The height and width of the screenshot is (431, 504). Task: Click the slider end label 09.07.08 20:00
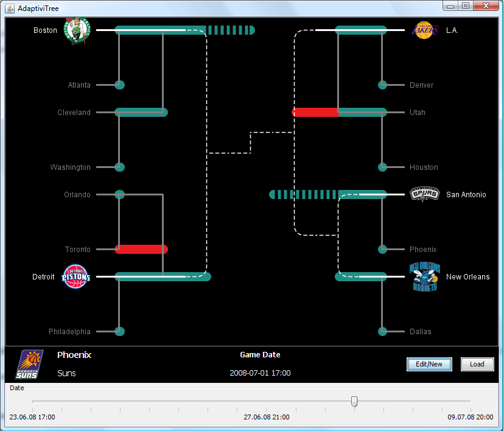click(x=471, y=417)
